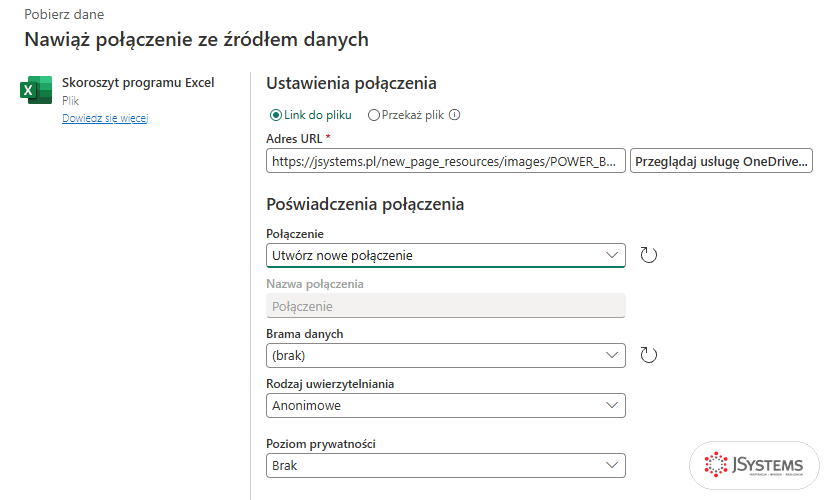Image resolution: width=830 pixels, height=500 pixels.
Task: Click the Przeglądaj usługę OneDrive button
Action: pyautogui.click(x=721, y=161)
